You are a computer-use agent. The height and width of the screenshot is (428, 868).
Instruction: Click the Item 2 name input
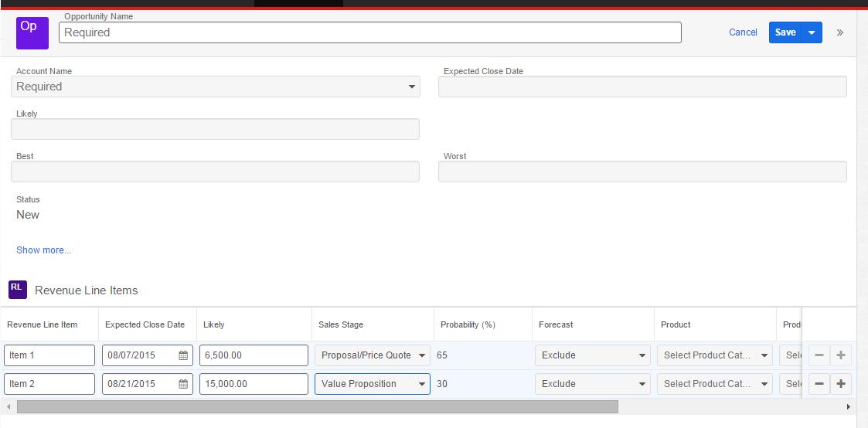click(x=49, y=384)
